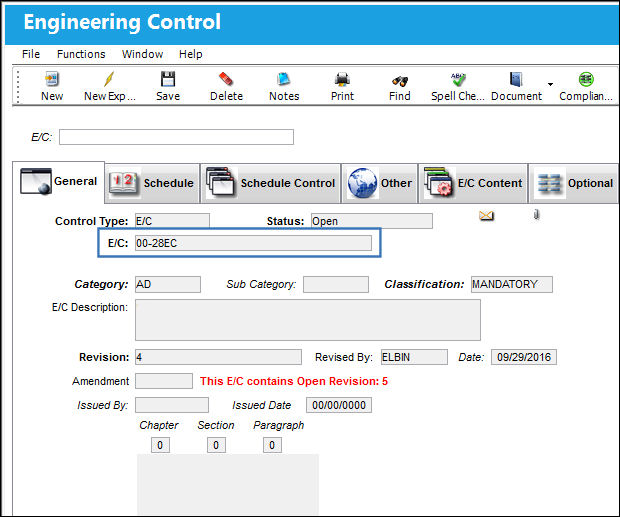Open the File menu
This screenshot has height=517, width=620.
click(31, 54)
